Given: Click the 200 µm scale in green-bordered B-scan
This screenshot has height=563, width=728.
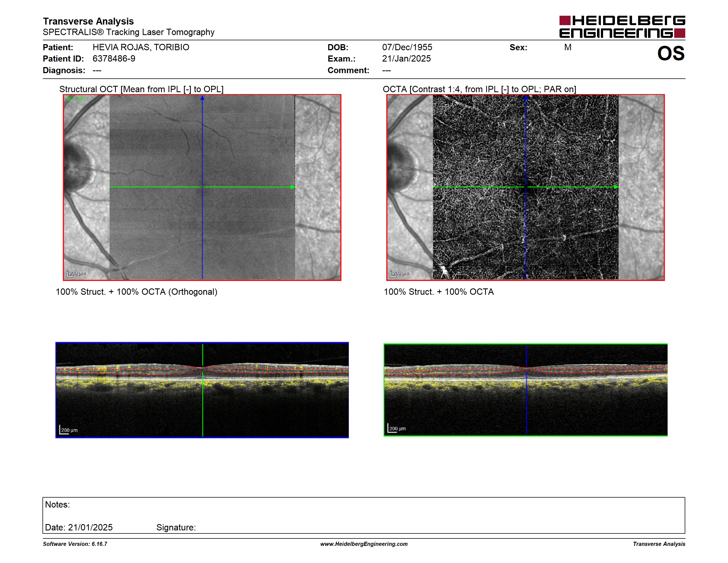Looking at the screenshot, I should tap(397, 428).
